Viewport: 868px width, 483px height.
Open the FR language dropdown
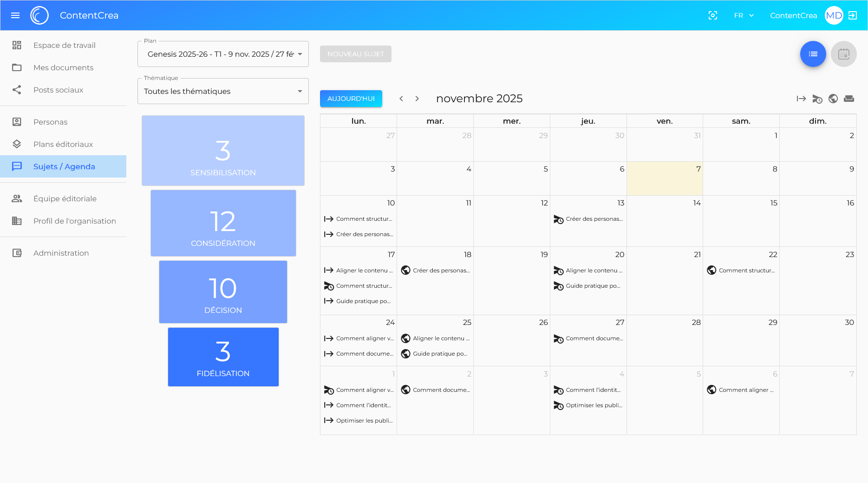click(x=744, y=15)
